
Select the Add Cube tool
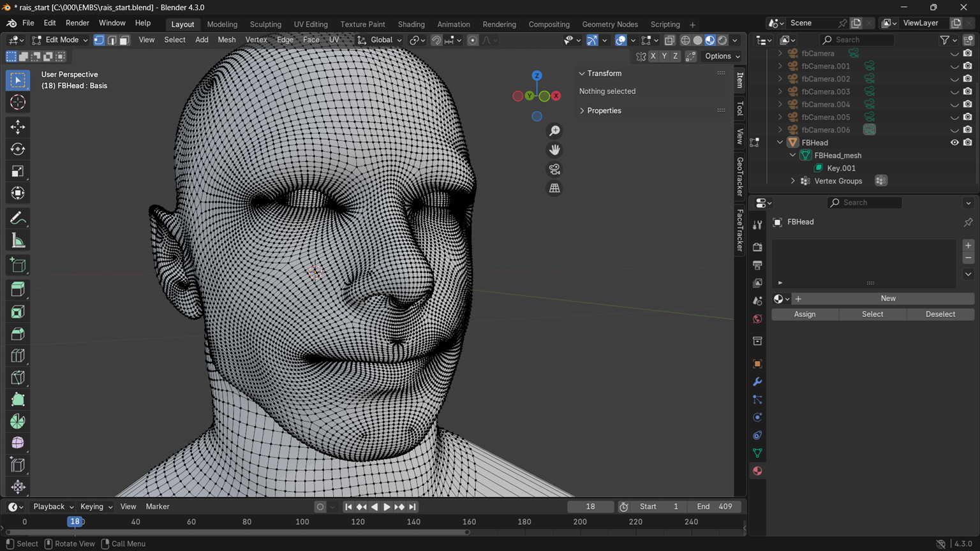(x=18, y=265)
